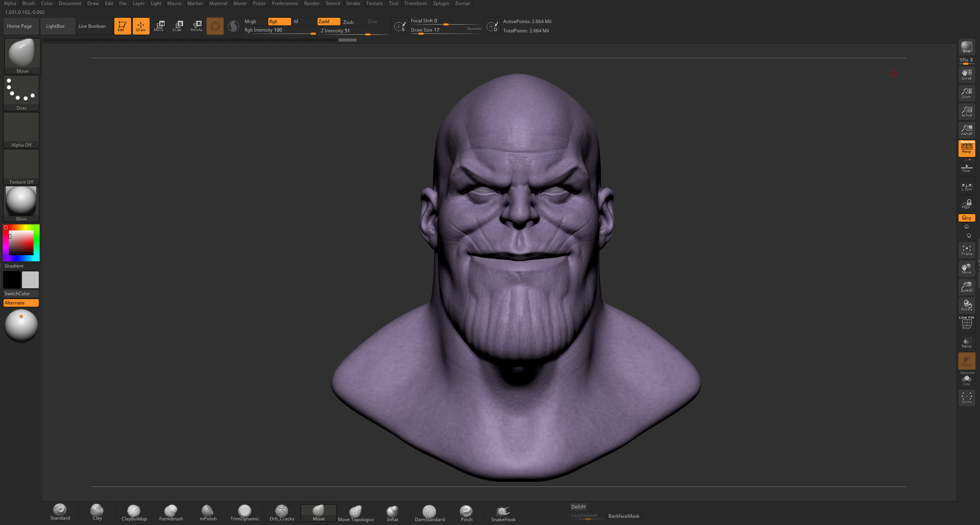Set canvas to Actual size
This screenshot has width=980, height=525.
967,111
